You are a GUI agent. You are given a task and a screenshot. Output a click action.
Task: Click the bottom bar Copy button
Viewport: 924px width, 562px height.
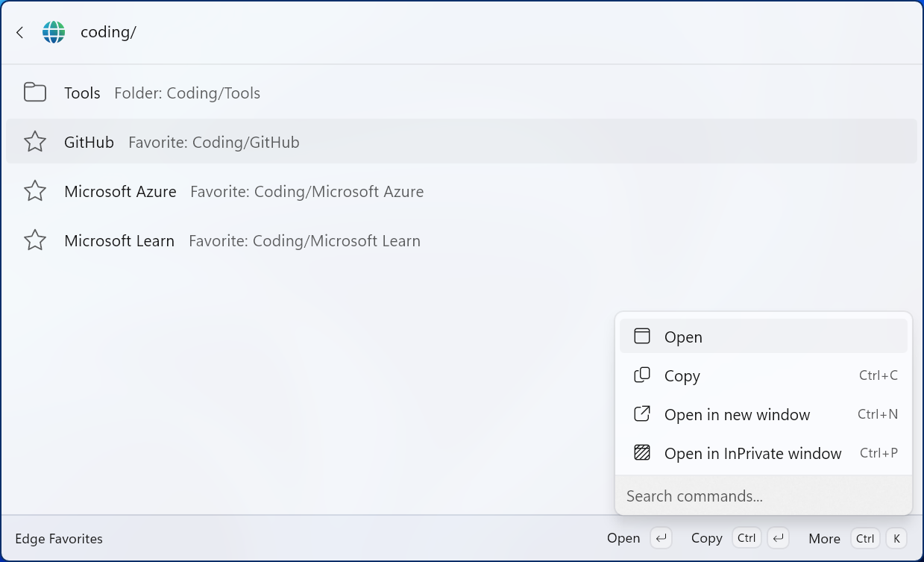739,538
